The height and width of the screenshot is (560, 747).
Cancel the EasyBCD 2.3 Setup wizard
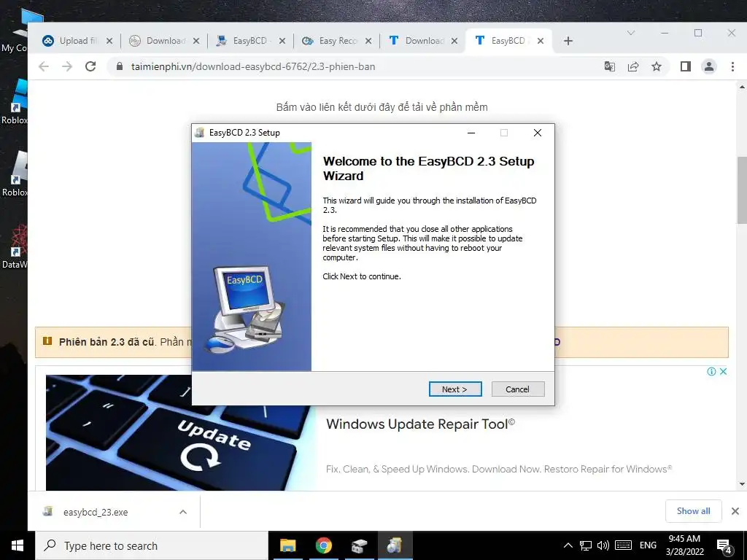coord(517,389)
